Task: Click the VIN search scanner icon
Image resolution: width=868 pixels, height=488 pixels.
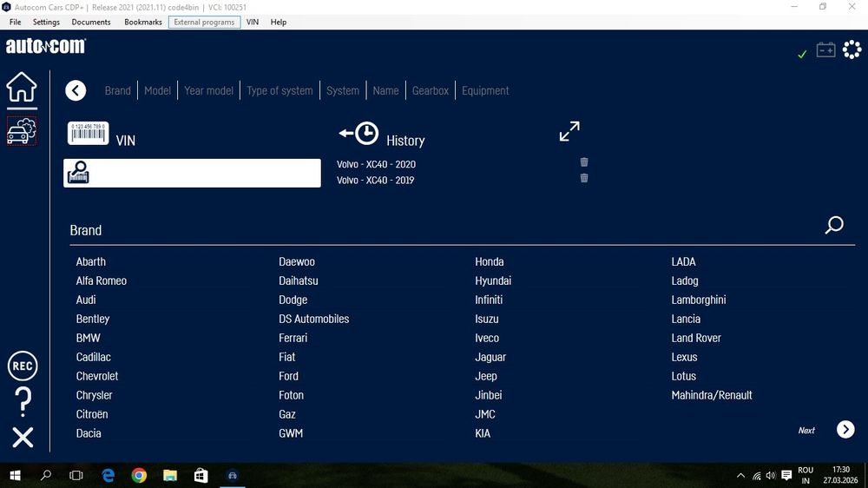Action: [x=78, y=172]
